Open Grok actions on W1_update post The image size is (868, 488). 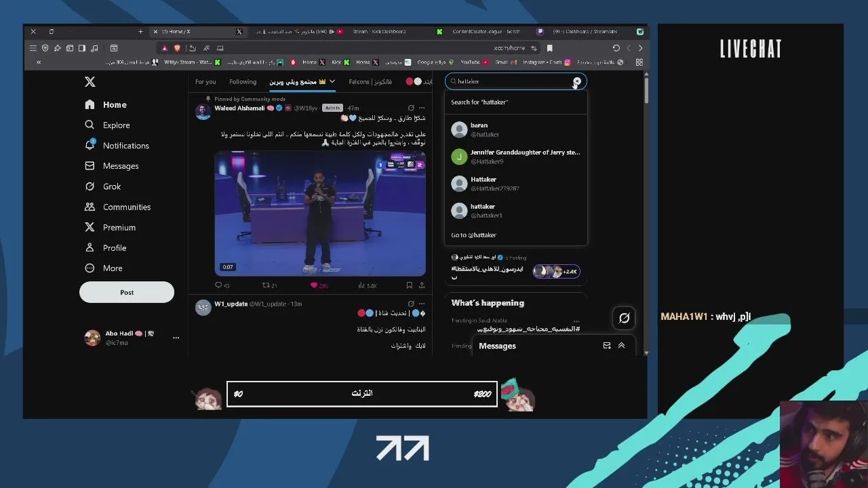pyautogui.click(x=411, y=304)
